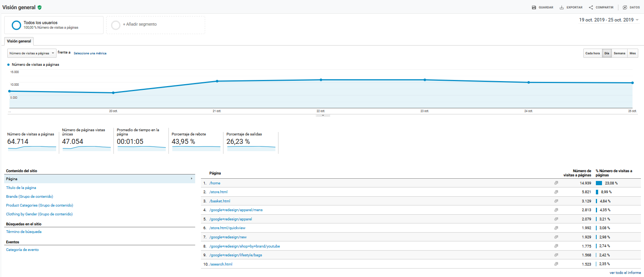Open /google+redesign/apparel/mens link
The width and height of the screenshot is (644, 277).
[x=236, y=210]
